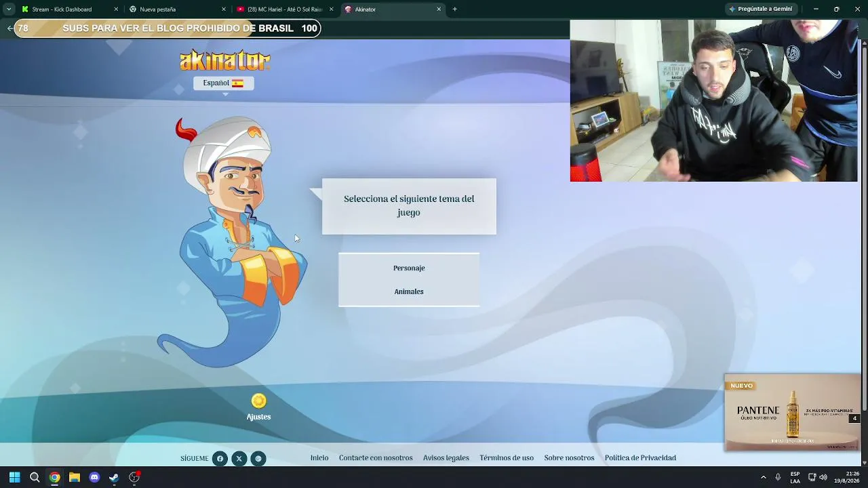The width and height of the screenshot is (868, 488).
Task: Switch the ESP LAA keyboard language
Action: (x=795, y=477)
